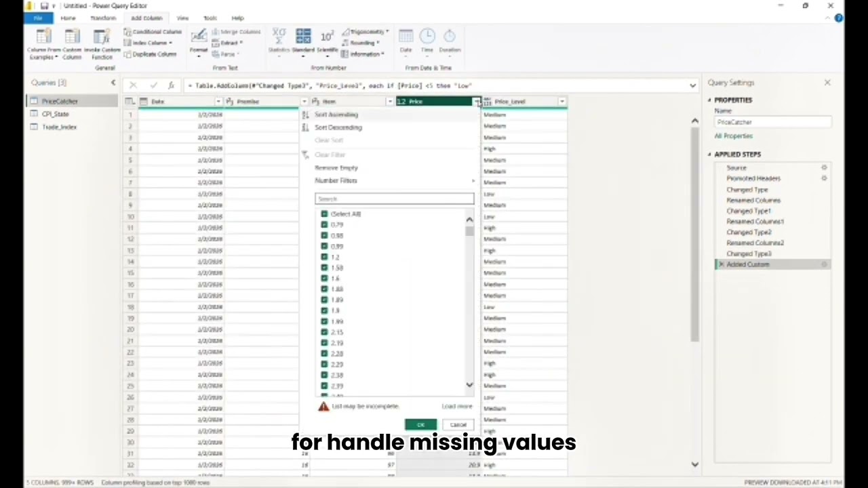Image resolution: width=868 pixels, height=488 pixels.
Task: Switch to the Tools tab
Action: point(210,18)
